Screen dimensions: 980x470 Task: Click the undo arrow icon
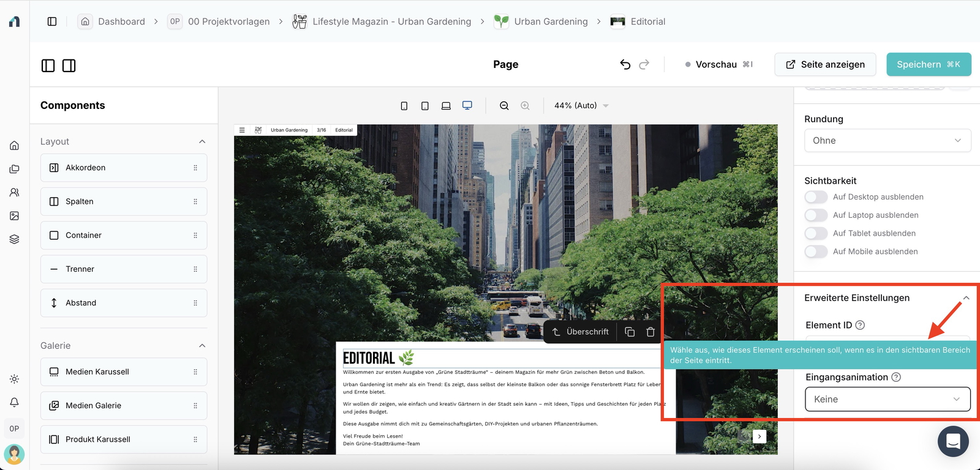click(x=625, y=64)
